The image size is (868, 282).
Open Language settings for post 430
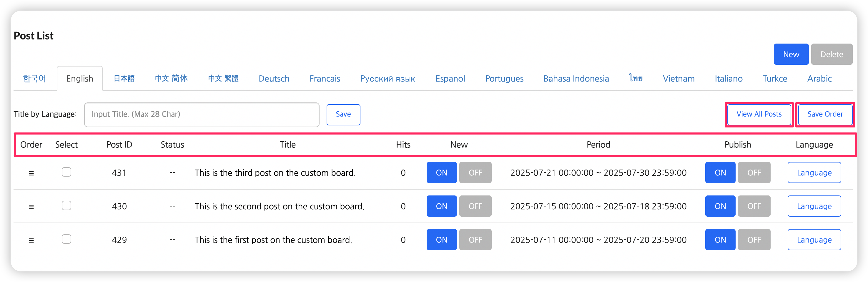(814, 206)
